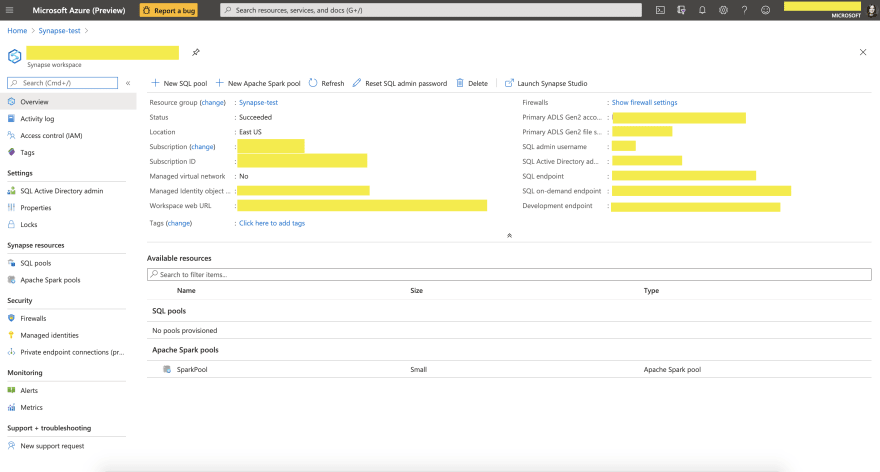Open Private endpoint connections

[x=72, y=352]
